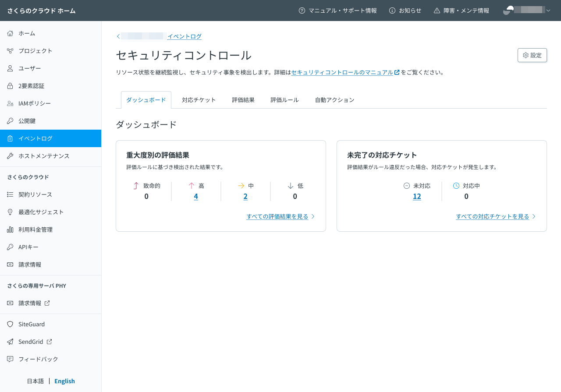Click the host maintenance wrench icon

click(x=10, y=156)
